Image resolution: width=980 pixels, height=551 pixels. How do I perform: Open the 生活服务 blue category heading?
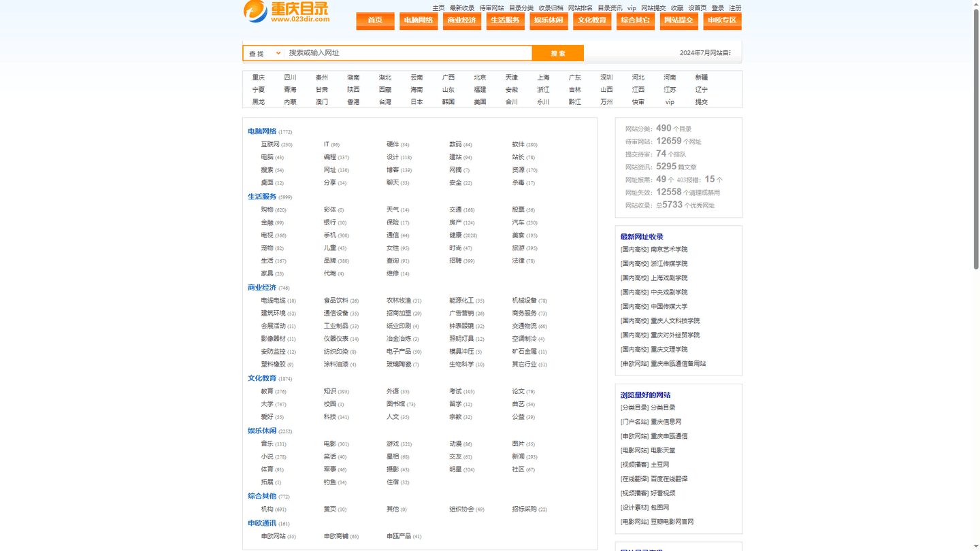pos(262,197)
